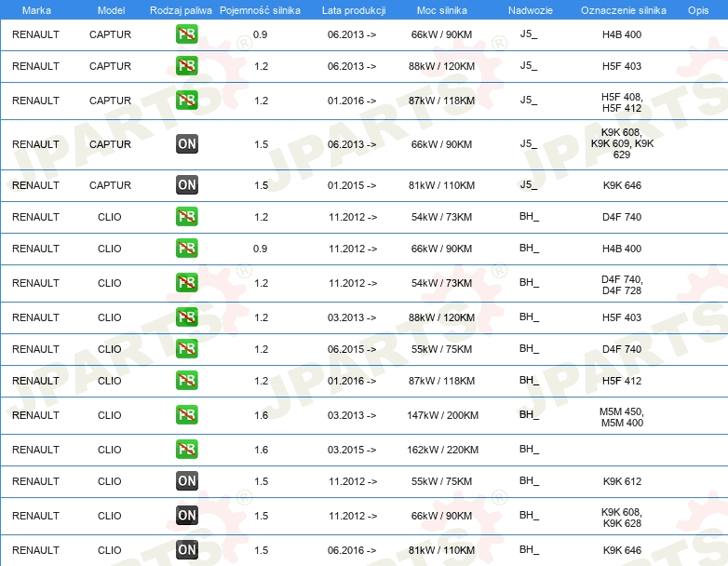This screenshot has width=728, height=566.
Task: Click the Nadwozie column header
Action: [x=531, y=10]
